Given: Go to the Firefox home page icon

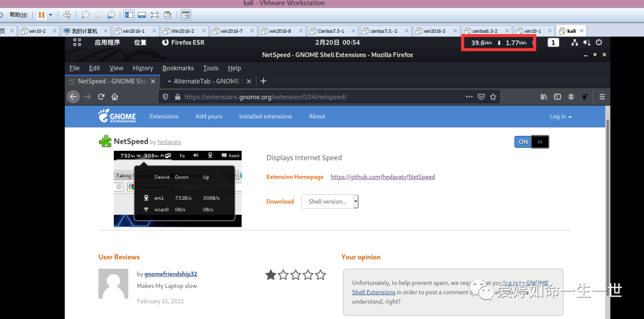Looking at the screenshot, I should point(114,97).
